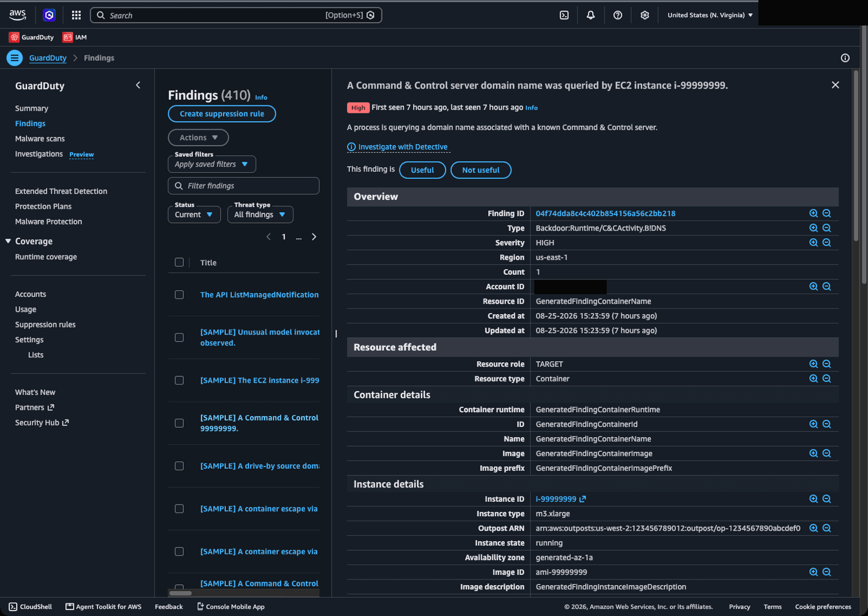Go to Suppression rules page
Viewport: 868px width, 616px height.
45,325
